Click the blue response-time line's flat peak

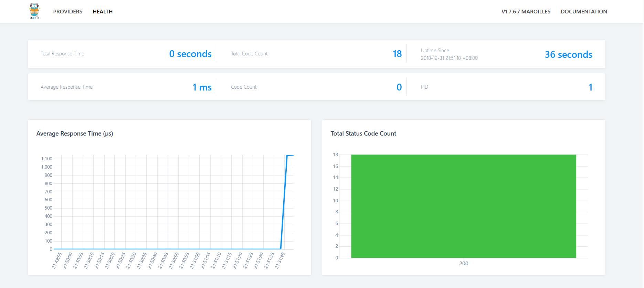pos(290,156)
